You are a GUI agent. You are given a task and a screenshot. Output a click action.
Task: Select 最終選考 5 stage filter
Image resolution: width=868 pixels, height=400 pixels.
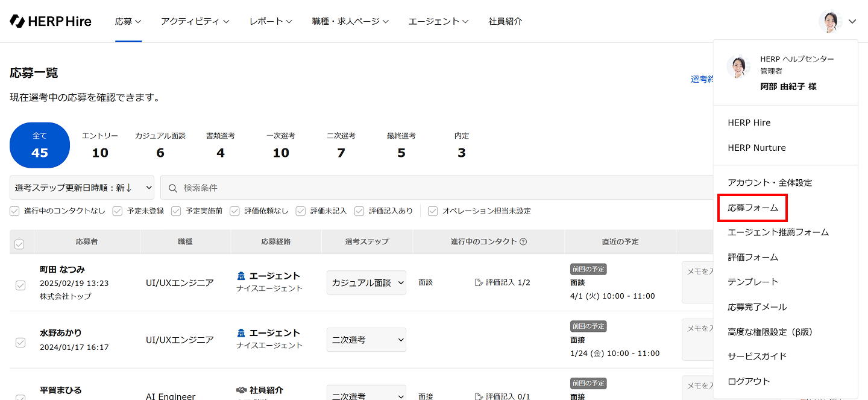pos(401,145)
